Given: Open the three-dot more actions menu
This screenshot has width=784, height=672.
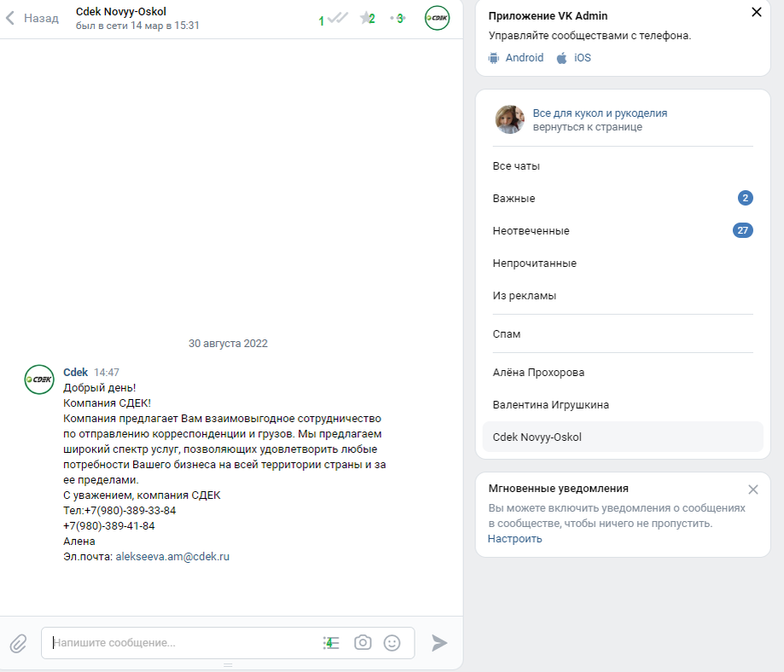Looking at the screenshot, I should click(x=398, y=19).
